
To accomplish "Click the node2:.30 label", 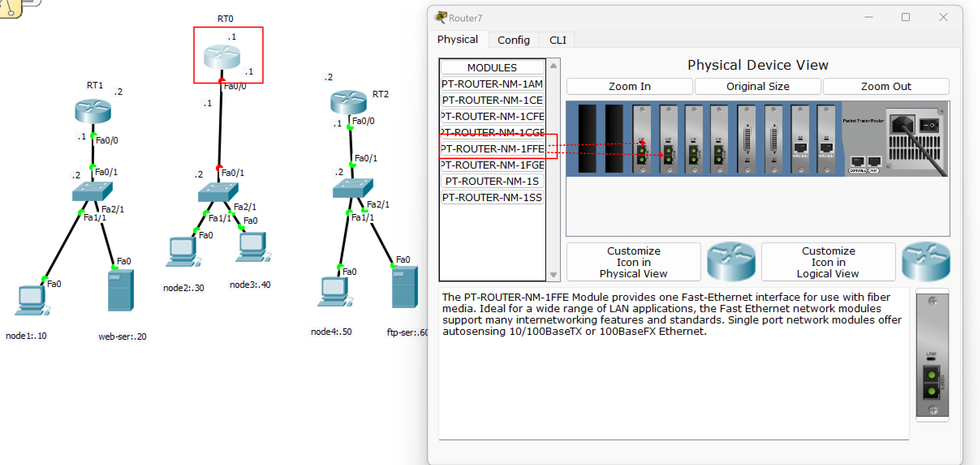I will pos(183,288).
